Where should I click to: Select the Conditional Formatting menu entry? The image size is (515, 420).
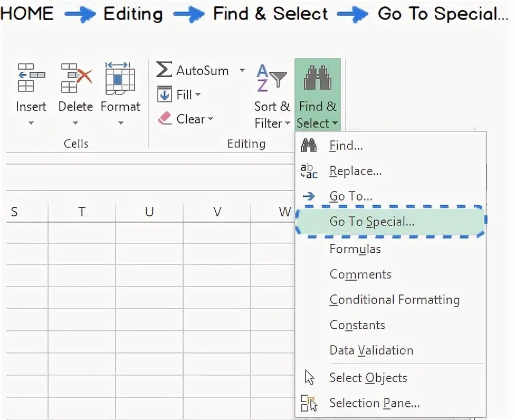tap(394, 300)
